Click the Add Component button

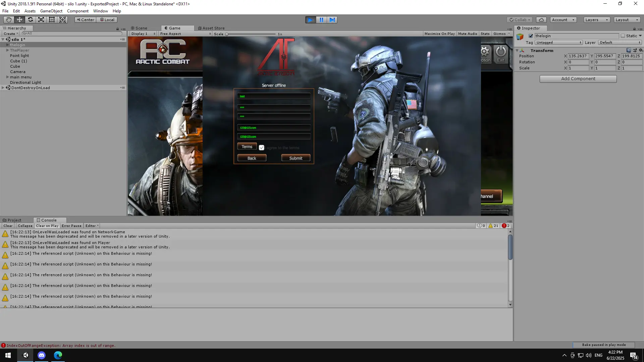578,79
